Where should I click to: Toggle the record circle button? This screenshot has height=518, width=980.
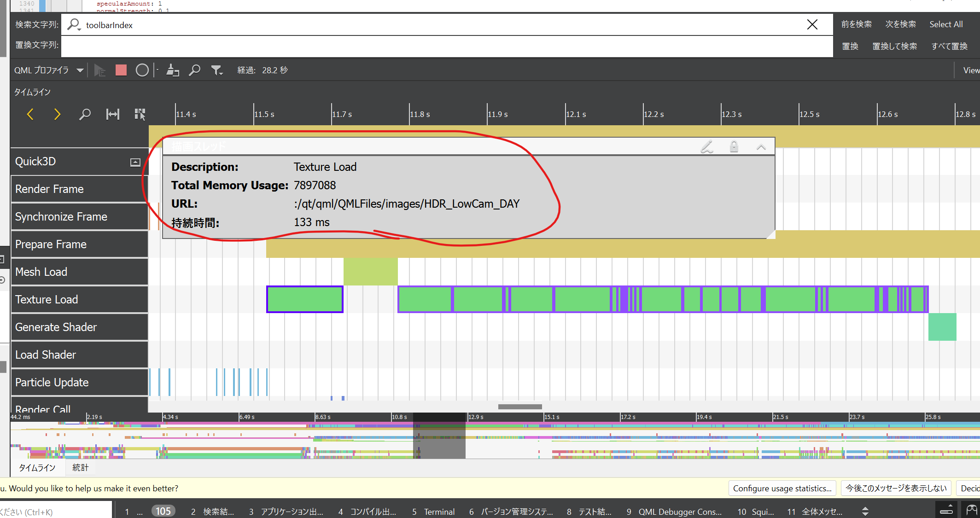point(142,70)
